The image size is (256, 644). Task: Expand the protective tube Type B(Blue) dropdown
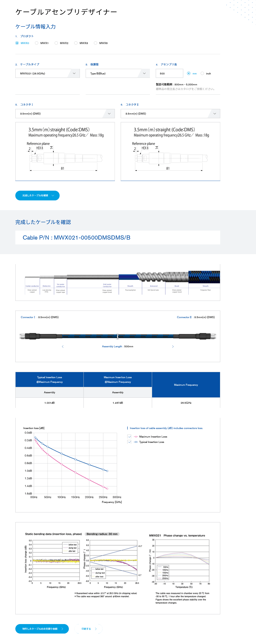click(x=118, y=73)
